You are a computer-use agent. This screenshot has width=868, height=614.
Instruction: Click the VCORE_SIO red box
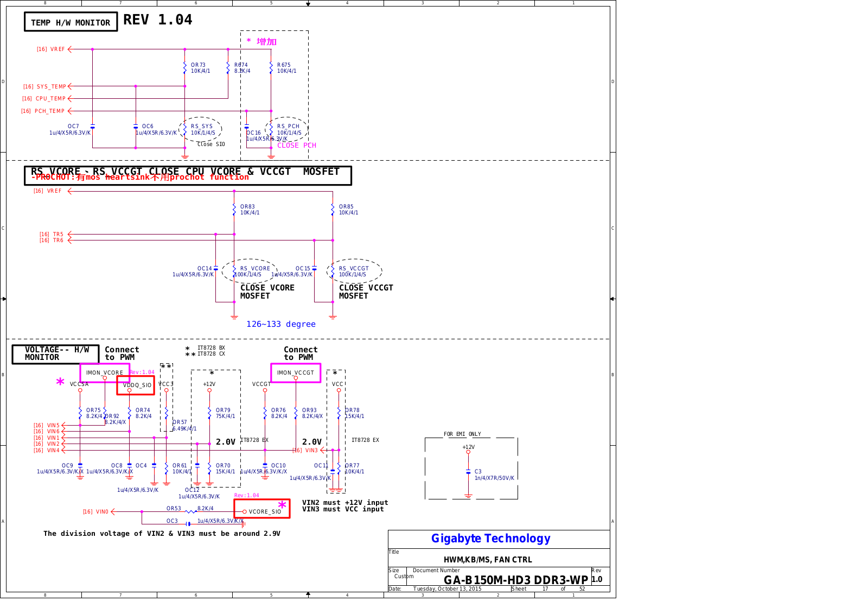tap(262, 509)
